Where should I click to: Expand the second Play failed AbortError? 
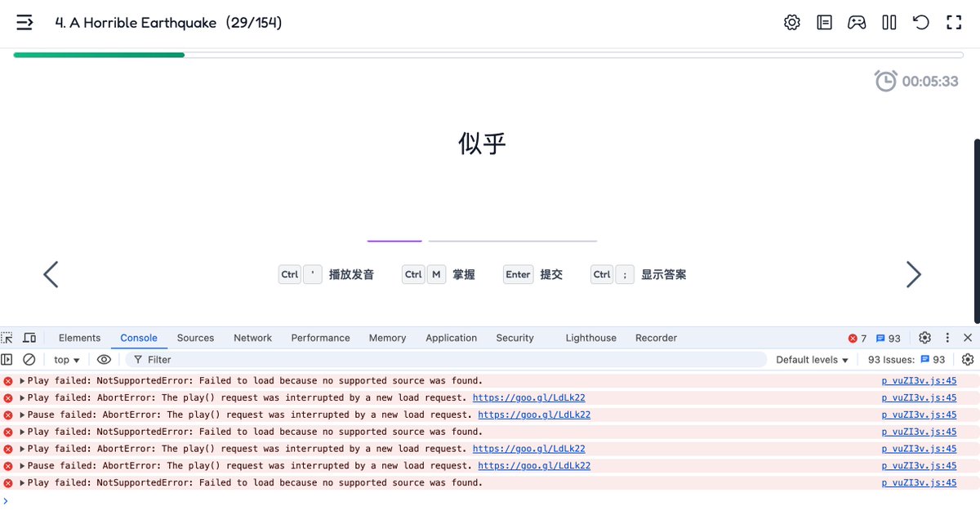tap(23, 449)
